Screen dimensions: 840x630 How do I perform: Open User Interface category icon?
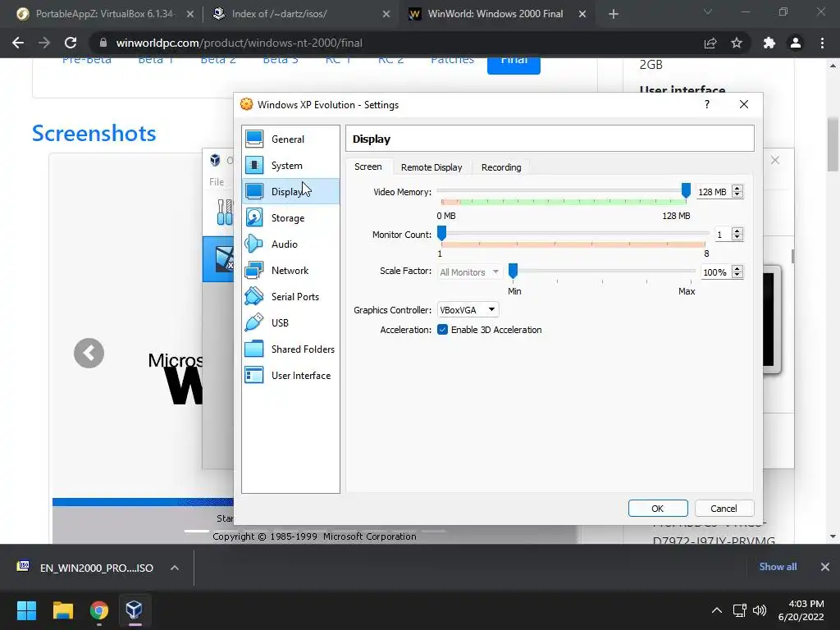(254, 375)
